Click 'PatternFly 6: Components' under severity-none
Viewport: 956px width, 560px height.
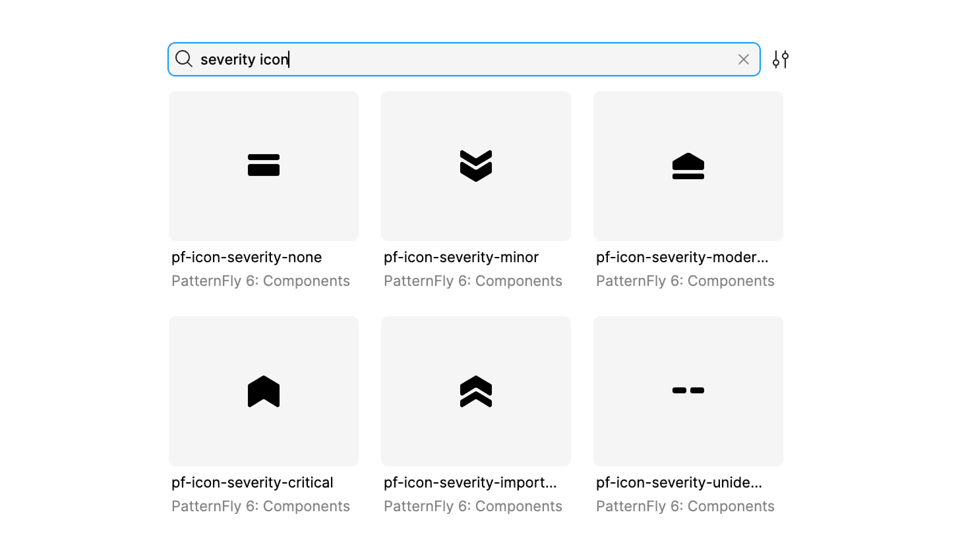[261, 281]
